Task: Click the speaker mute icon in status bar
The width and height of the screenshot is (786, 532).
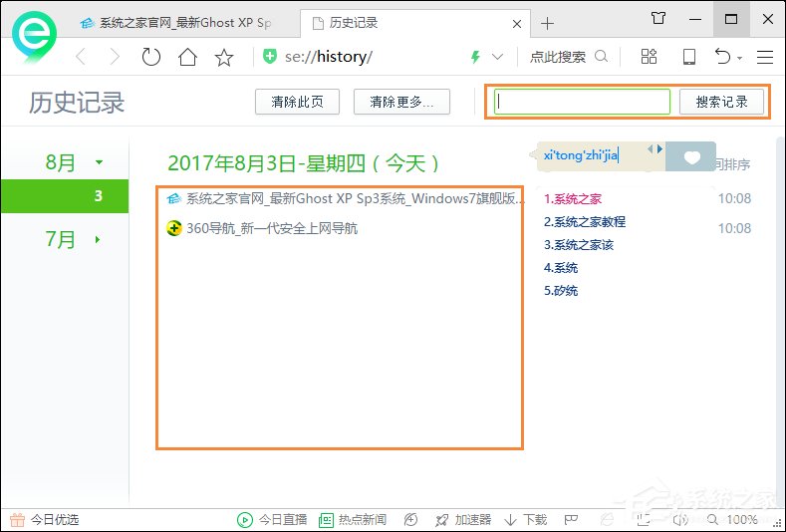Action: pos(680,519)
